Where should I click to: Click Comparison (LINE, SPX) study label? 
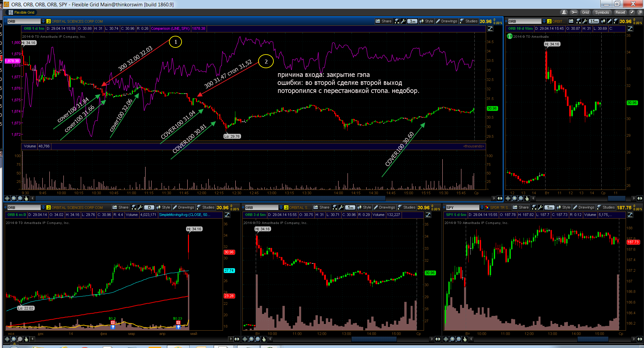170,29
